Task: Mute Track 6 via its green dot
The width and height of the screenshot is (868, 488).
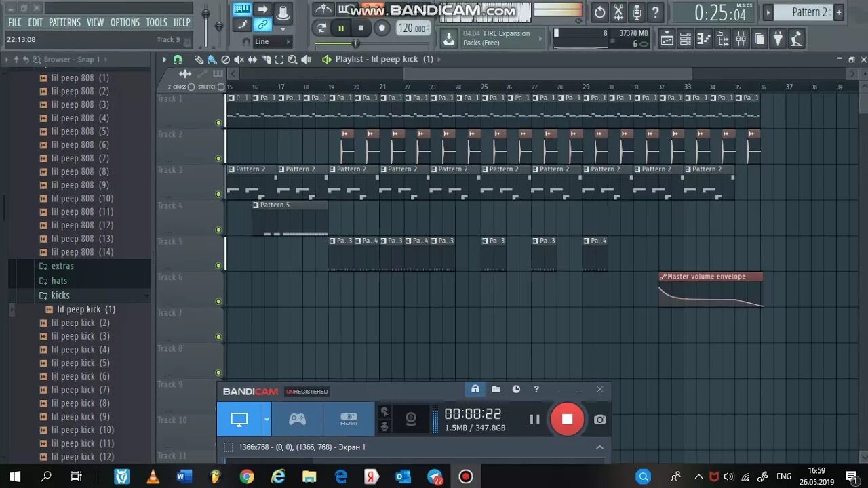Action: (x=218, y=302)
